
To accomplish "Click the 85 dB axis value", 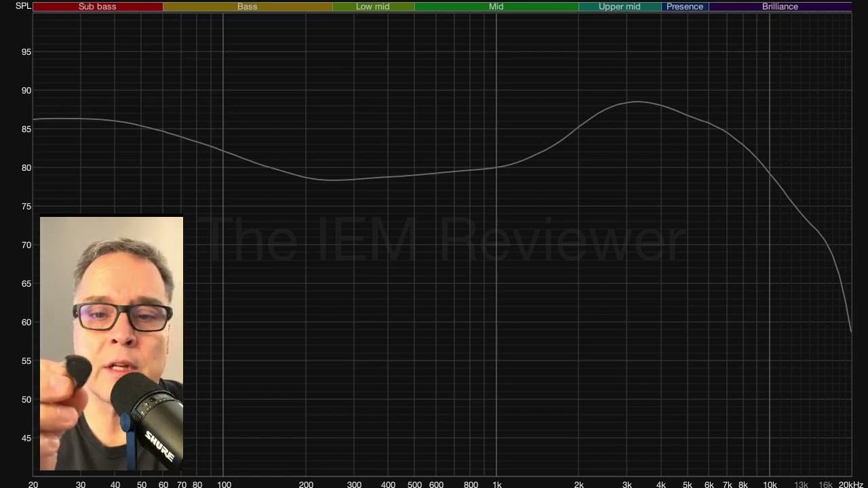I will click(x=26, y=129).
